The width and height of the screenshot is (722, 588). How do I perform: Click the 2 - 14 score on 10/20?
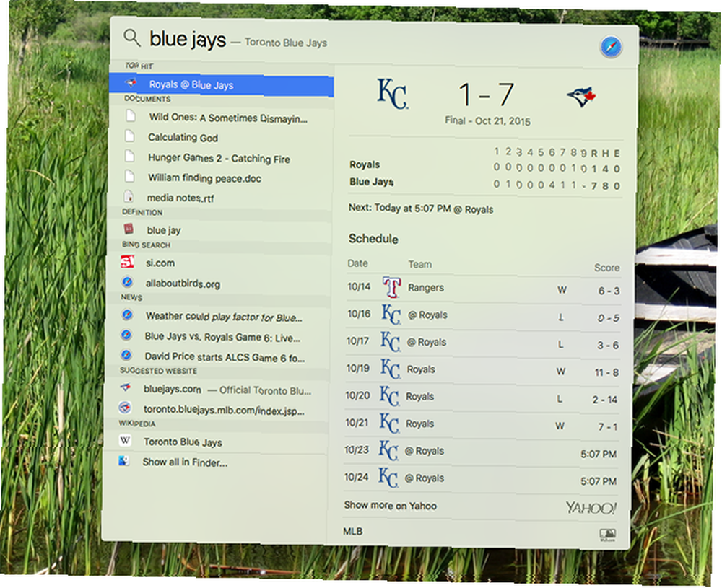tap(604, 400)
